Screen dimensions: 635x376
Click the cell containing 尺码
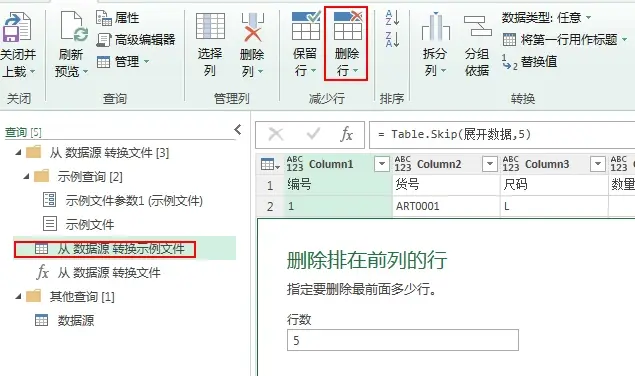[554, 185]
